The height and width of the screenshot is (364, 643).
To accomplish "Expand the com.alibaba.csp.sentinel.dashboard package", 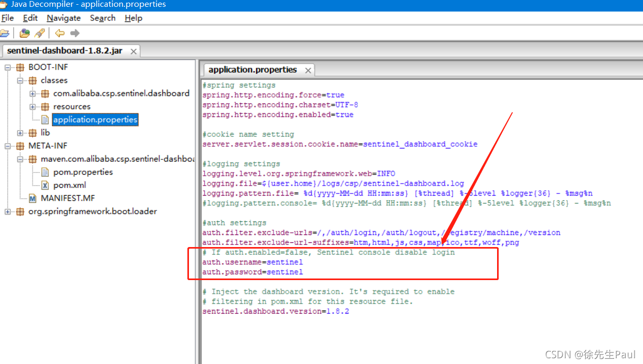I will (x=33, y=93).
